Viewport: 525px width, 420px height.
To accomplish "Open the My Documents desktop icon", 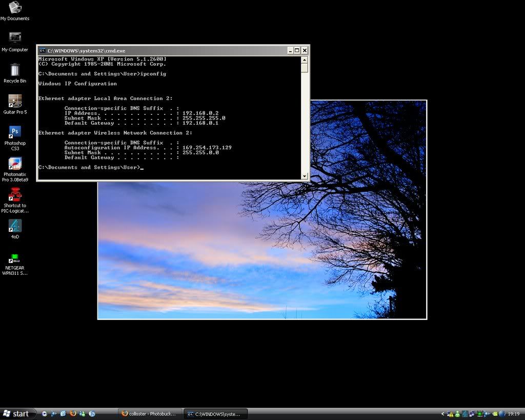I will 15,8.
